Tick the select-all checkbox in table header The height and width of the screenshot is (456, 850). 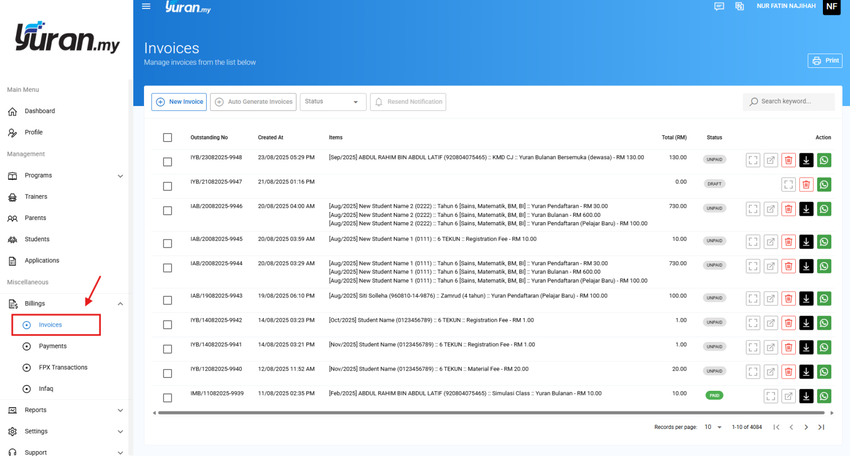pos(168,138)
